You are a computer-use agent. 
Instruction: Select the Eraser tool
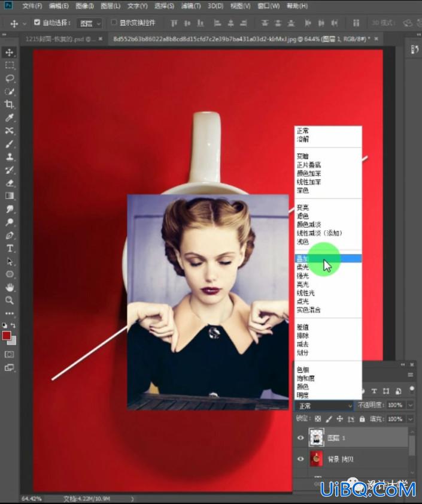pyautogui.click(x=10, y=183)
